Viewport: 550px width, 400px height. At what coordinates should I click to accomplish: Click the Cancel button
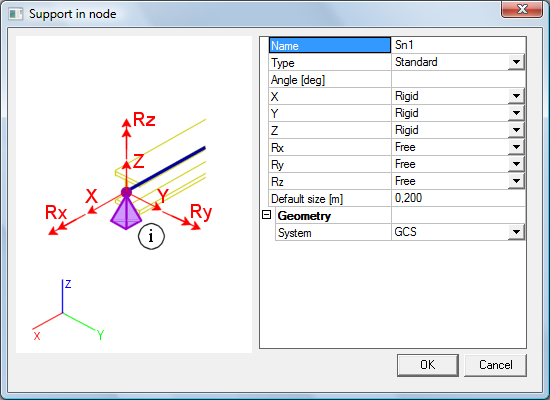coord(495,365)
